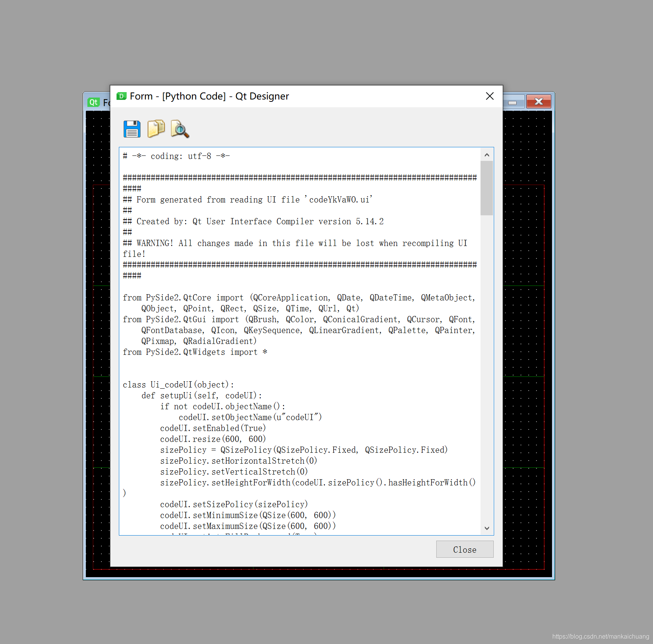Click the 'from PySide2.QtGui import' line

click(299, 319)
